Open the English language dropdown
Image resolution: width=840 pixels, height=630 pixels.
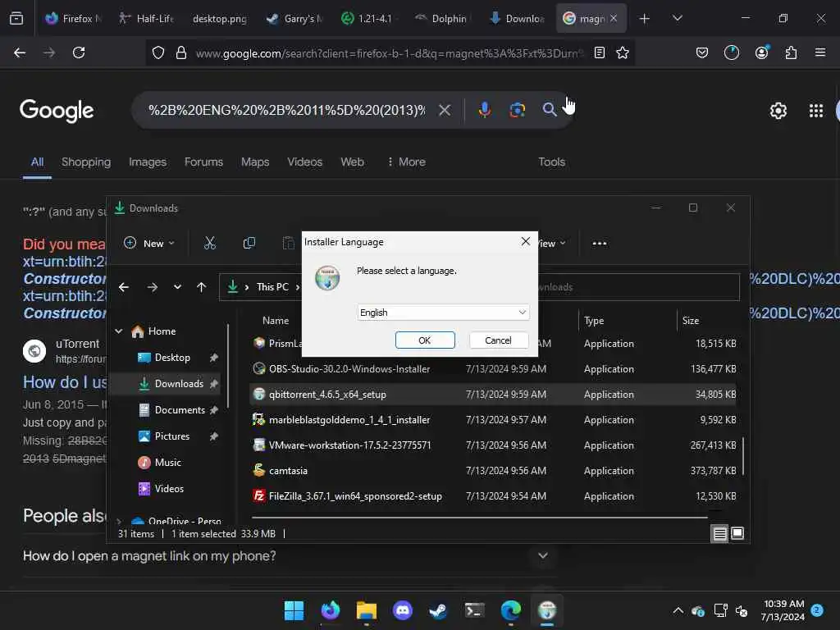click(x=443, y=313)
